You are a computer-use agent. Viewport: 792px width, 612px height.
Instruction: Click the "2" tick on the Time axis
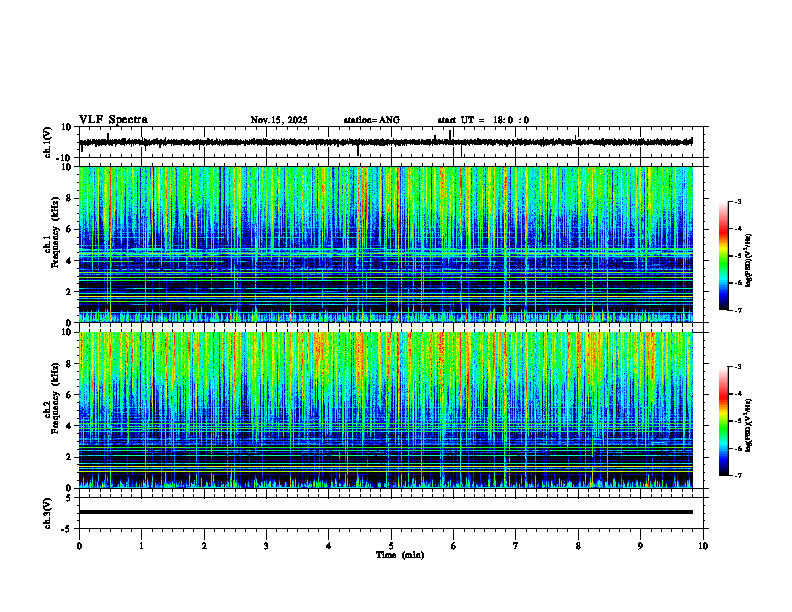coord(204,546)
